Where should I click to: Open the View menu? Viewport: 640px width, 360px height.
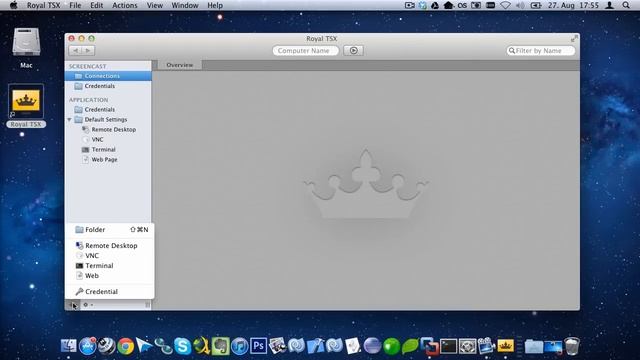point(155,5)
